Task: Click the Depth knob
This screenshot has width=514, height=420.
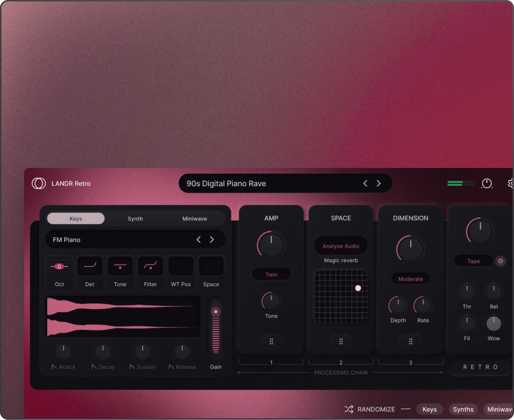Action: (x=398, y=305)
